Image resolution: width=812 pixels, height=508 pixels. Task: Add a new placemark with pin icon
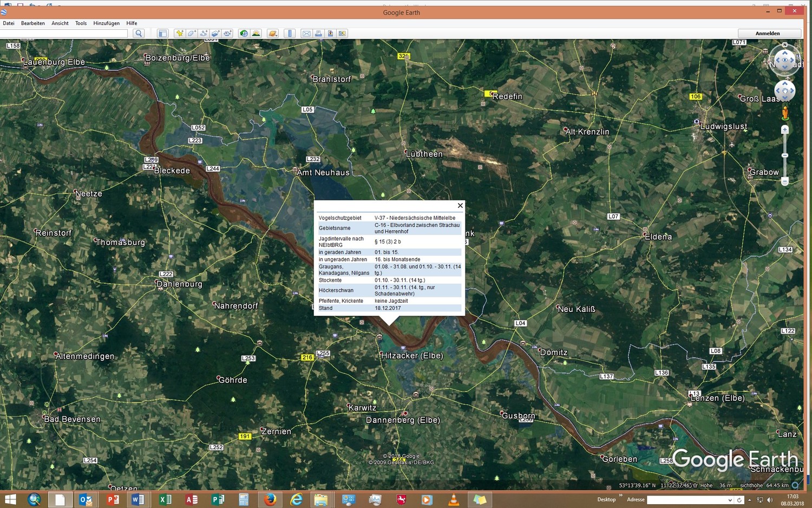[x=180, y=34]
